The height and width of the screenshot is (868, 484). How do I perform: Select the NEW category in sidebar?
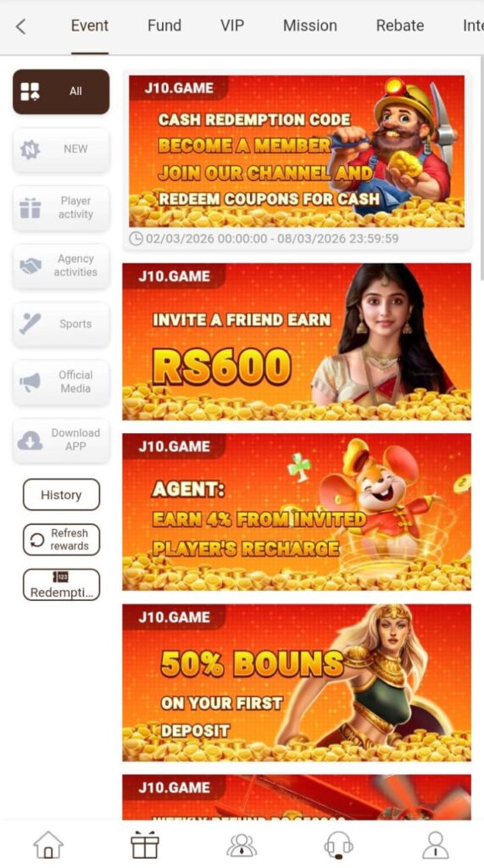tap(61, 149)
